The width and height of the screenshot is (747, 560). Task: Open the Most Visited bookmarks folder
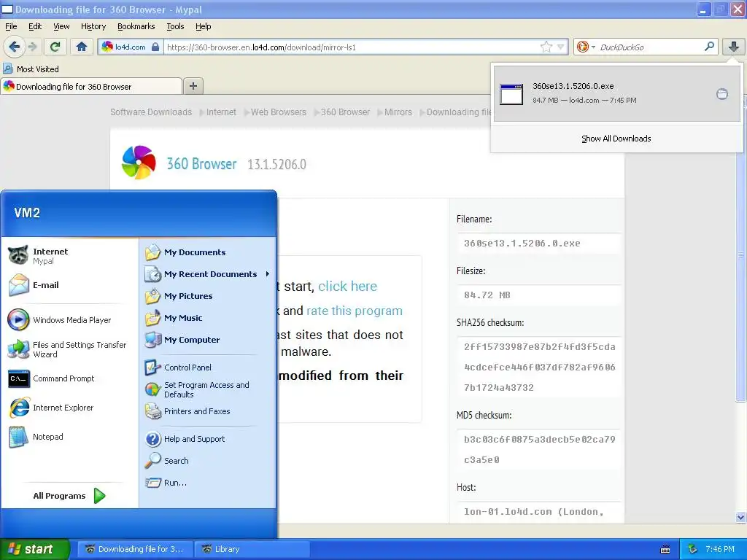(x=31, y=69)
